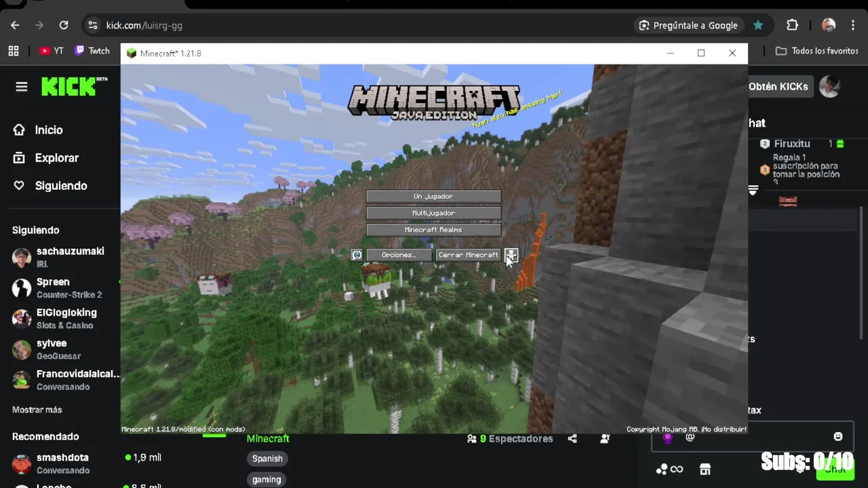Screen dimensions: 868x488
Task: Open Chrome profile avatar
Action: (x=829, y=25)
